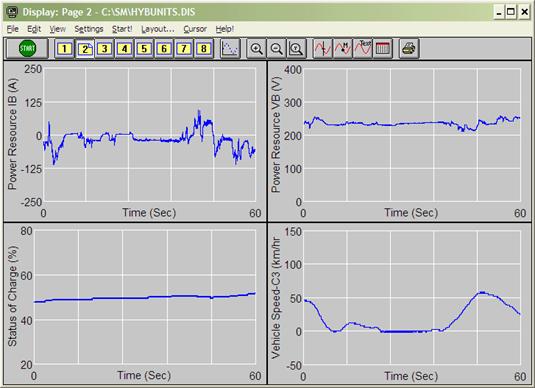Click the -250 value on IB axis
This screenshot has height=388, width=535.
[x=31, y=202]
